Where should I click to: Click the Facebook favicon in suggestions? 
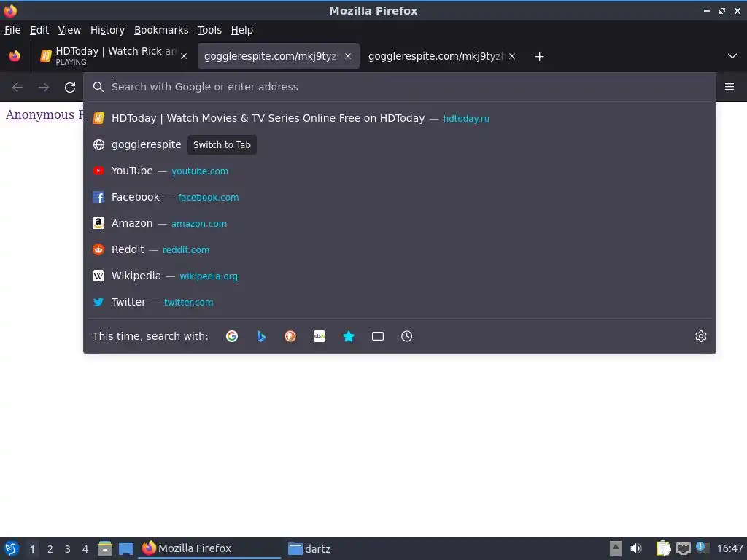click(x=98, y=197)
